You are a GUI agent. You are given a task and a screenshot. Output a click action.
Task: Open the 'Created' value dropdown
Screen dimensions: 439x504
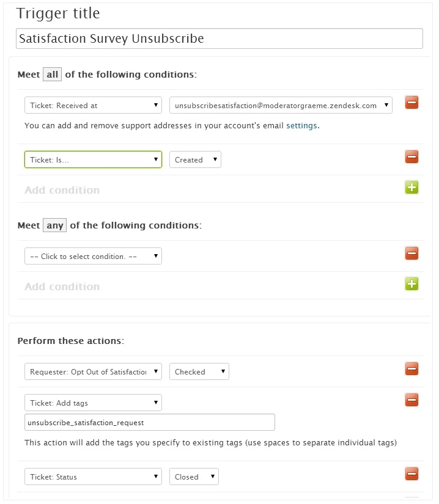[x=195, y=159]
